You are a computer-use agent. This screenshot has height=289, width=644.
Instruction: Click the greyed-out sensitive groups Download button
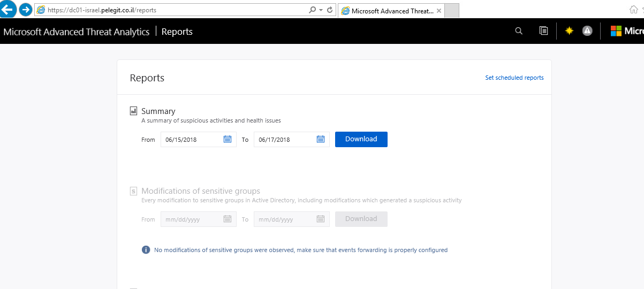coord(361,219)
